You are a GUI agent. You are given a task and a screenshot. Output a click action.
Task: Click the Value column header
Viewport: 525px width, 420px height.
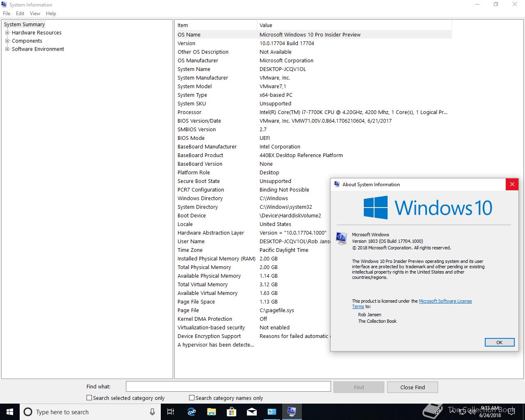click(354, 25)
